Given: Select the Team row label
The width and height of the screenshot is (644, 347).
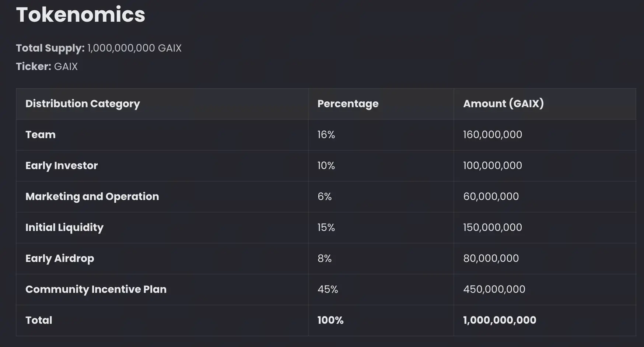Looking at the screenshot, I should coord(41,135).
